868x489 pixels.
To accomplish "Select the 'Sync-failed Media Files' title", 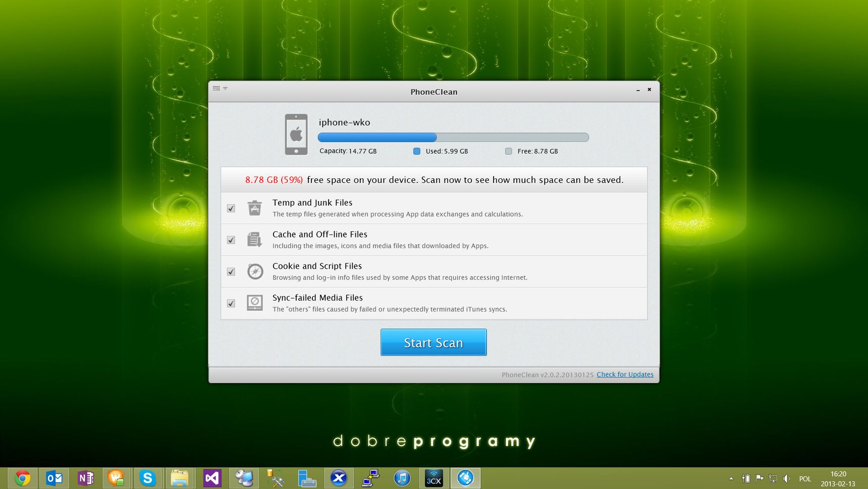I will (x=317, y=298).
